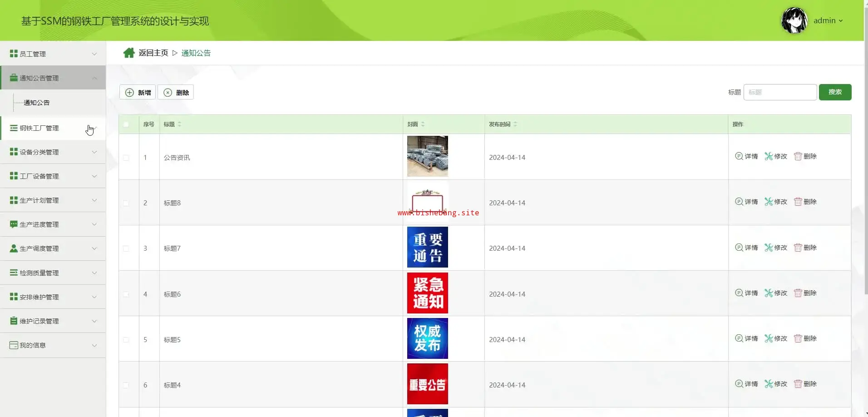Check the checkbox for row 标题7
Screen dimensions: 868x417
pyautogui.click(x=126, y=248)
